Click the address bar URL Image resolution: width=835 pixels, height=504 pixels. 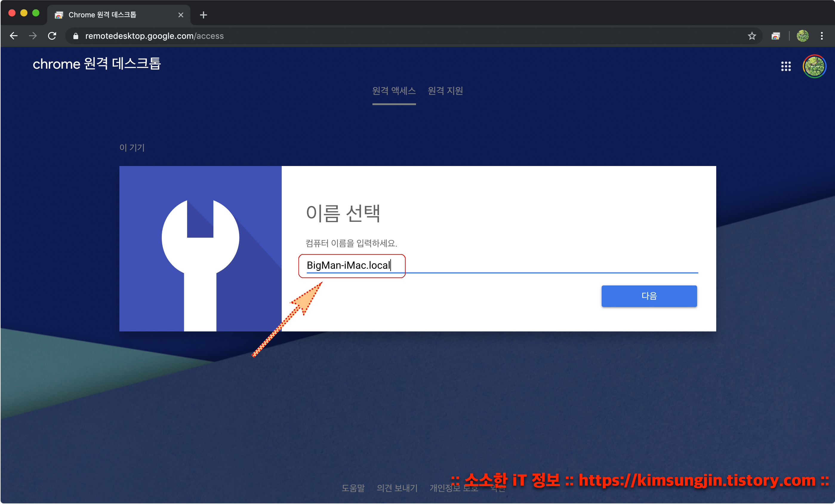[155, 36]
